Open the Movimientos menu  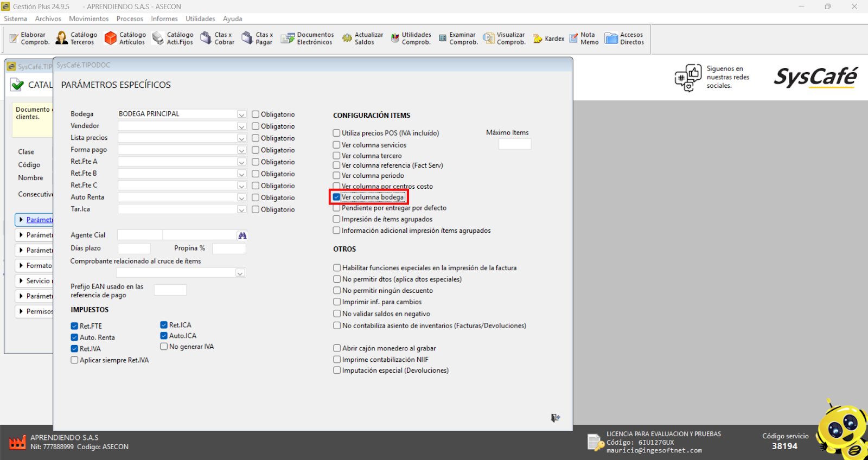[x=88, y=18]
